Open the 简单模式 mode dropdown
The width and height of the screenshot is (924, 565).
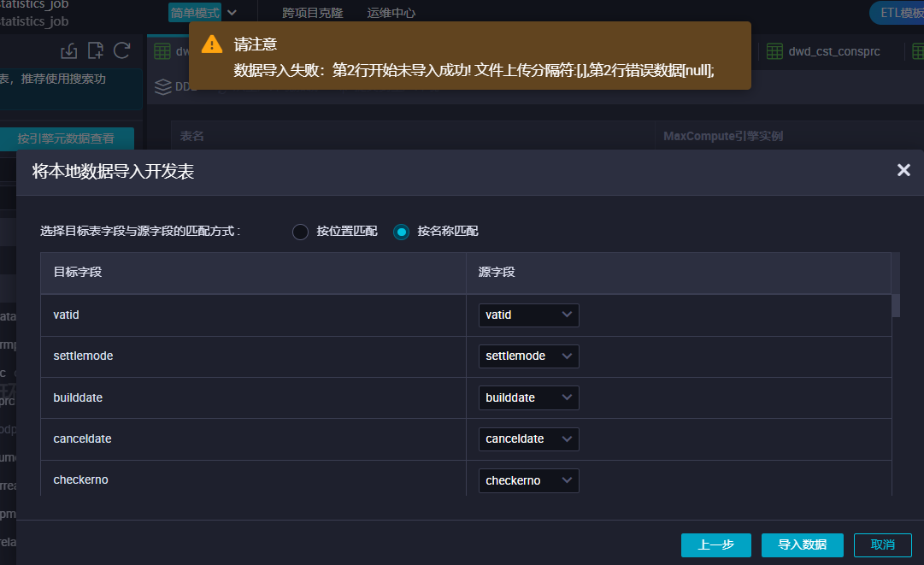tap(203, 12)
